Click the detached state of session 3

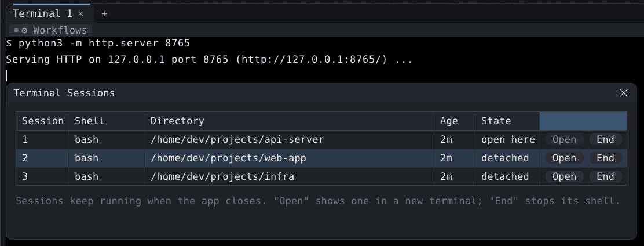(507, 176)
